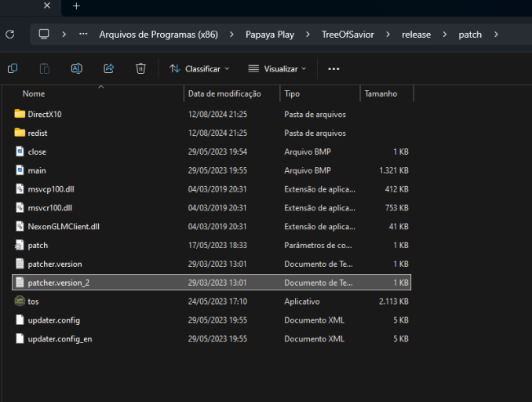
Task: Expand chevron after Papaya Play breadcrumb
Action: [308, 35]
